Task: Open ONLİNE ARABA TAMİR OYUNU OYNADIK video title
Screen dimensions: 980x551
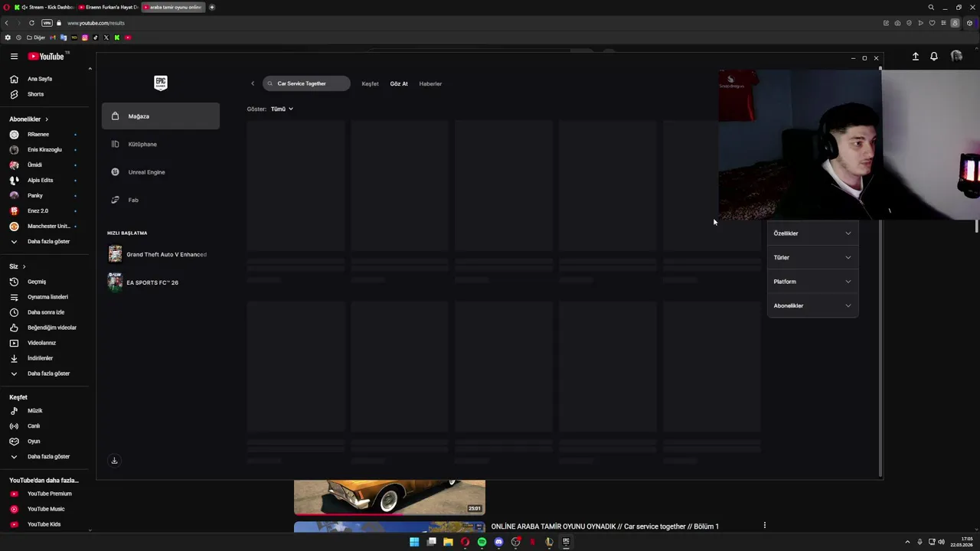Action: 605,527
